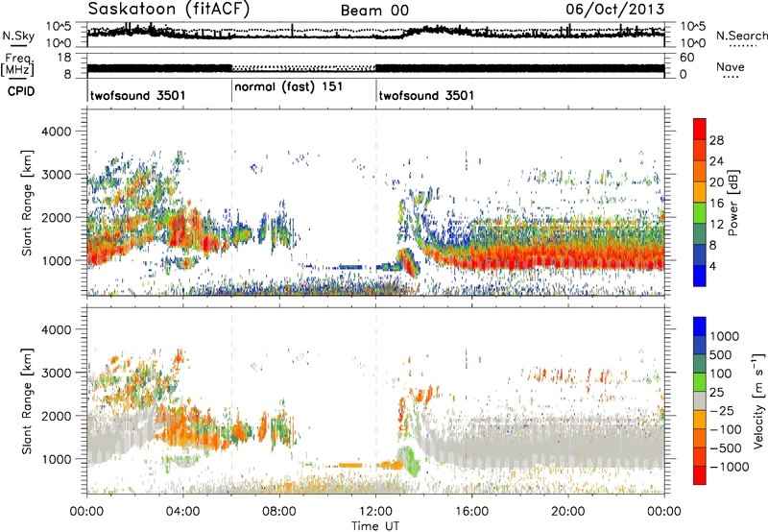768x532 pixels.
Task: Click the Saskatoon (fitACF) title
Action: [169, 9]
